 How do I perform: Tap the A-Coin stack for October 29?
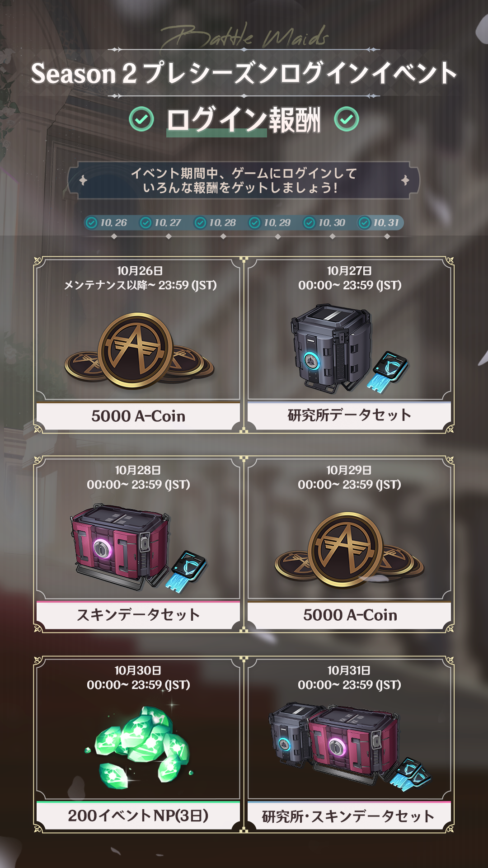pos(349,550)
